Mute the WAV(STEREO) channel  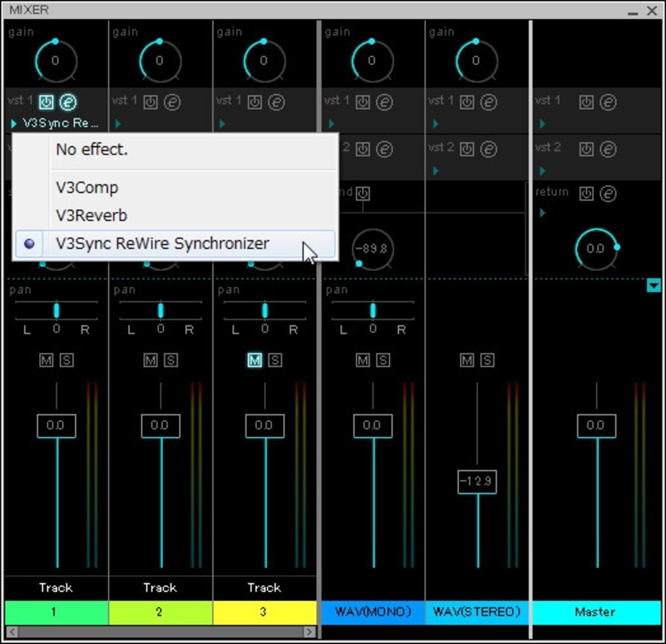click(x=467, y=360)
